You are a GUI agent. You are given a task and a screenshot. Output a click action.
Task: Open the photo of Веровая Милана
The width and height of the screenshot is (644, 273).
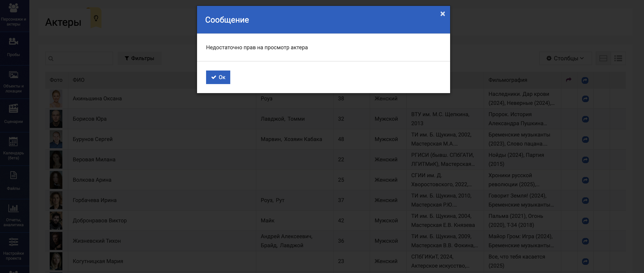[x=56, y=160]
